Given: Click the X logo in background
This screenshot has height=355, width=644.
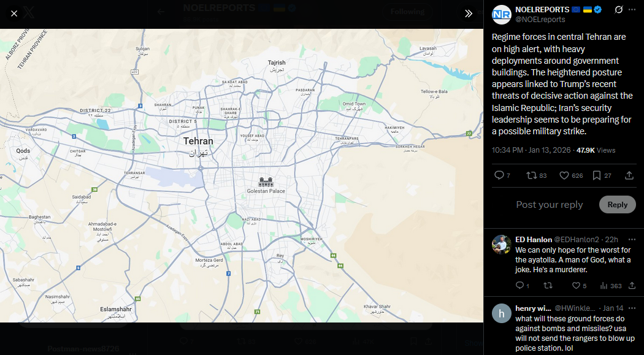Looking at the screenshot, I should pos(29,12).
